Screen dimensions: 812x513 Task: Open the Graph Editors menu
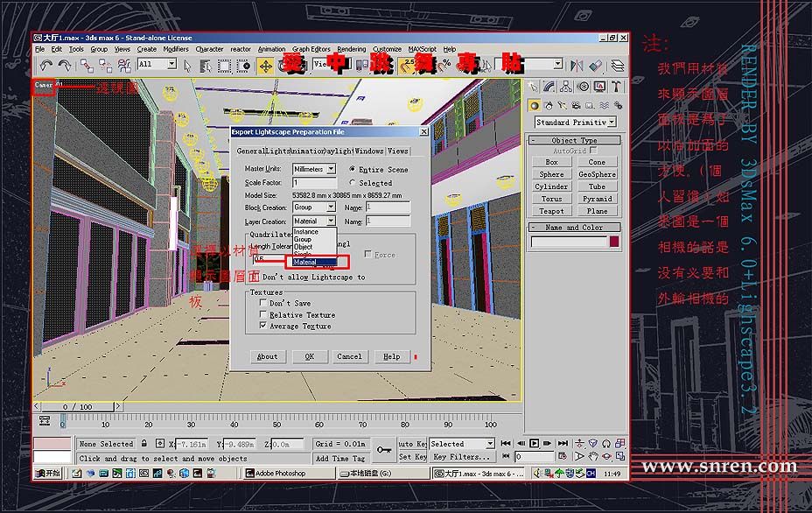[311, 49]
